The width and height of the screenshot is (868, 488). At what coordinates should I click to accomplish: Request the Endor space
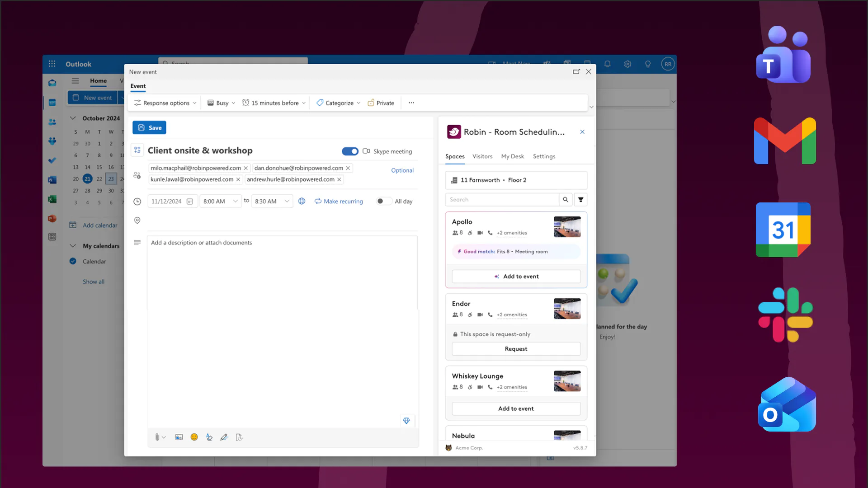click(x=516, y=349)
